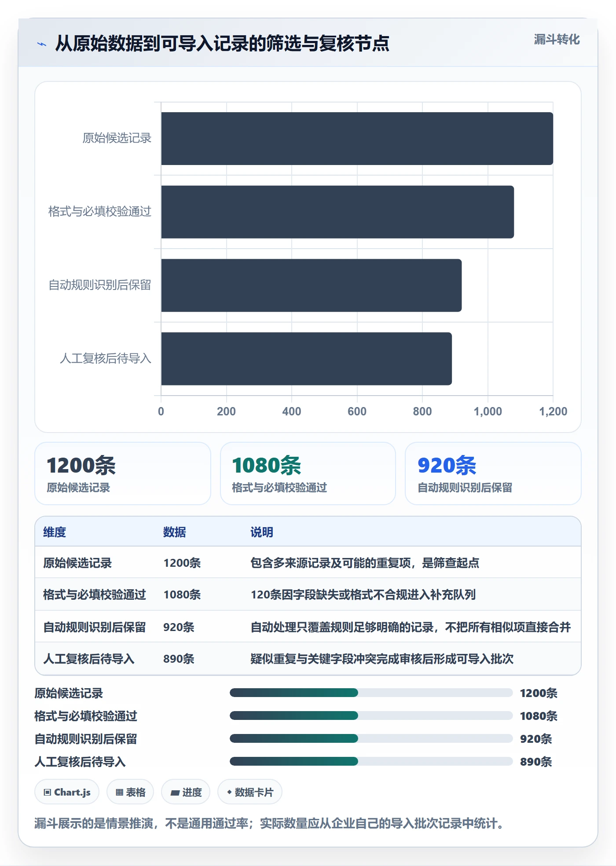Image resolution: width=616 pixels, height=866 pixels.
Task: Click the 原始候选记录 cell in the table
Action: click(77, 563)
